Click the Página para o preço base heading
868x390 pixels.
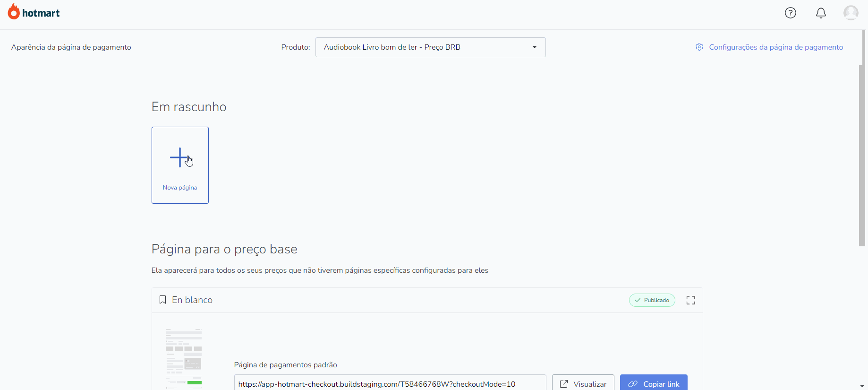[224, 249]
